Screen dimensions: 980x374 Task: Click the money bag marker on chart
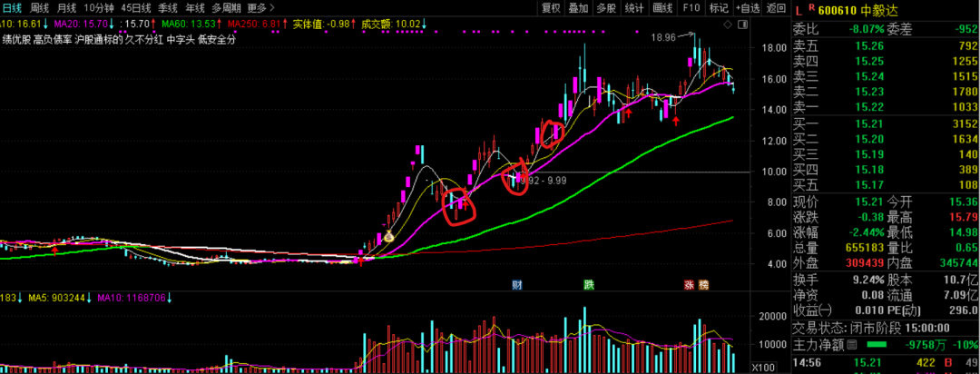[x=388, y=236]
